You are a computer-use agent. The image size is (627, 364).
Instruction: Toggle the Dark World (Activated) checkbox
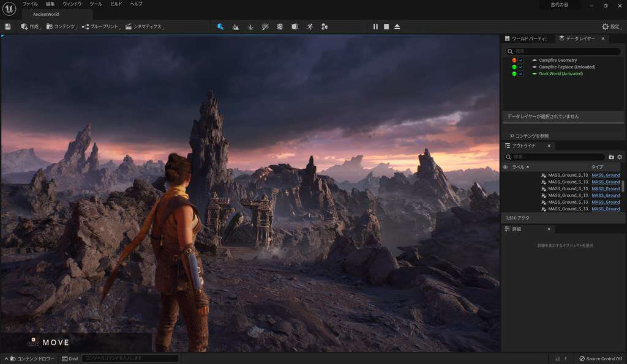[x=520, y=74]
